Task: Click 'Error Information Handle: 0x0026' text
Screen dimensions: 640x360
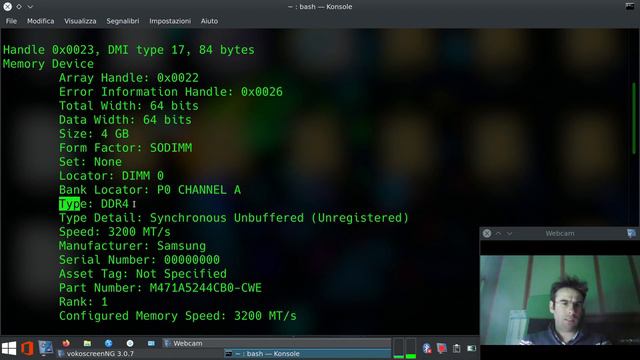Action: pyautogui.click(x=171, y=91)
